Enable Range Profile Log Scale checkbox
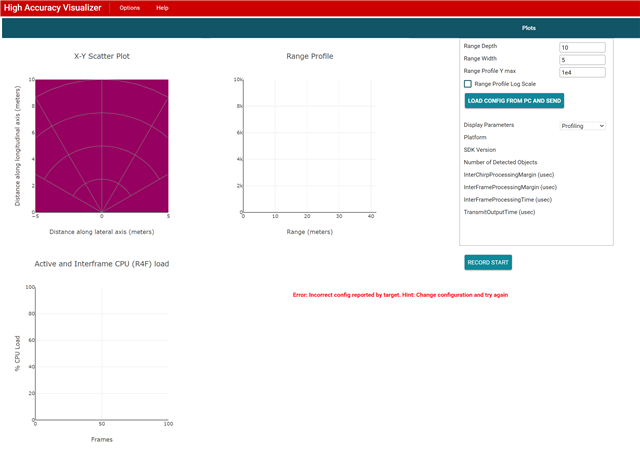Screen dimensions: 640x449 (x=468, y=84)
